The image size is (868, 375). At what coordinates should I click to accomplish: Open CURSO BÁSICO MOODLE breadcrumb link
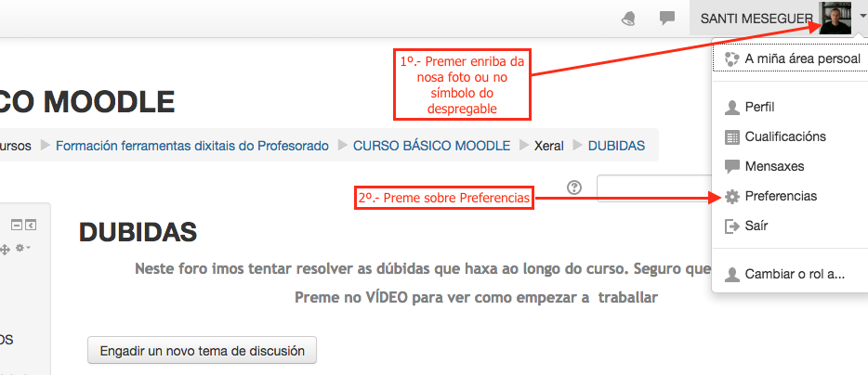431,146
